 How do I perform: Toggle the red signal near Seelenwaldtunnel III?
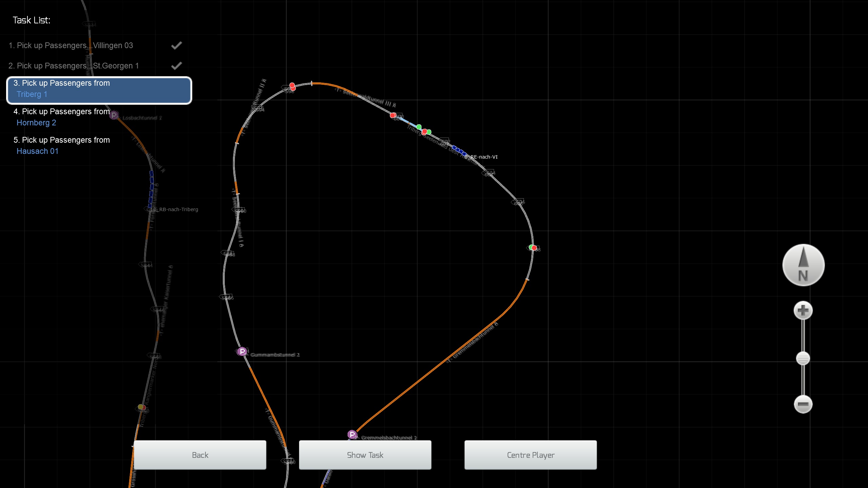pyautogui.click(x=393, y=116)
